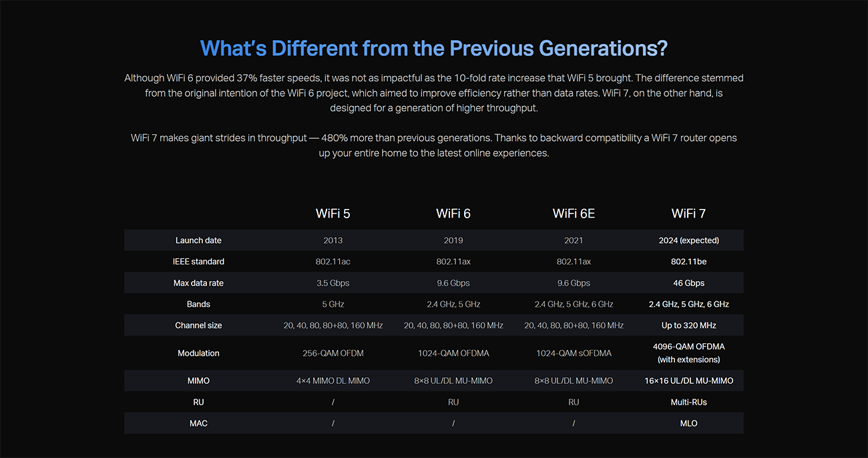Select the WiFi 6 column header

pos(453,214)
